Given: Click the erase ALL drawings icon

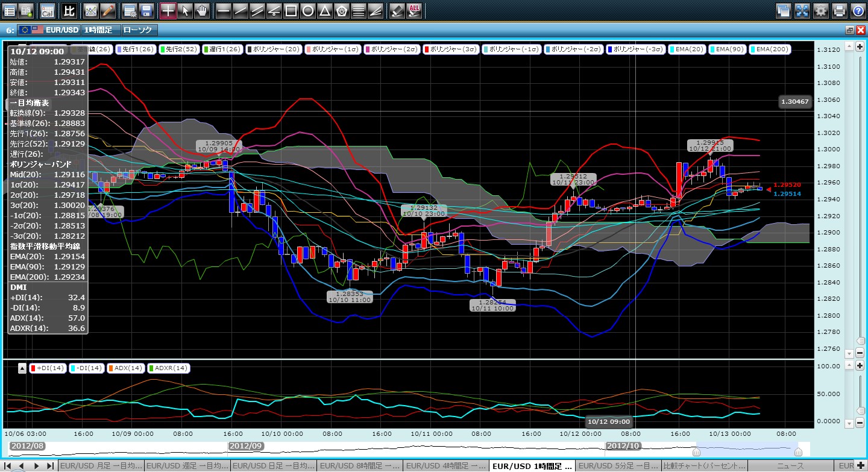Looking at the screenshot, I should [x=414, y=10].
